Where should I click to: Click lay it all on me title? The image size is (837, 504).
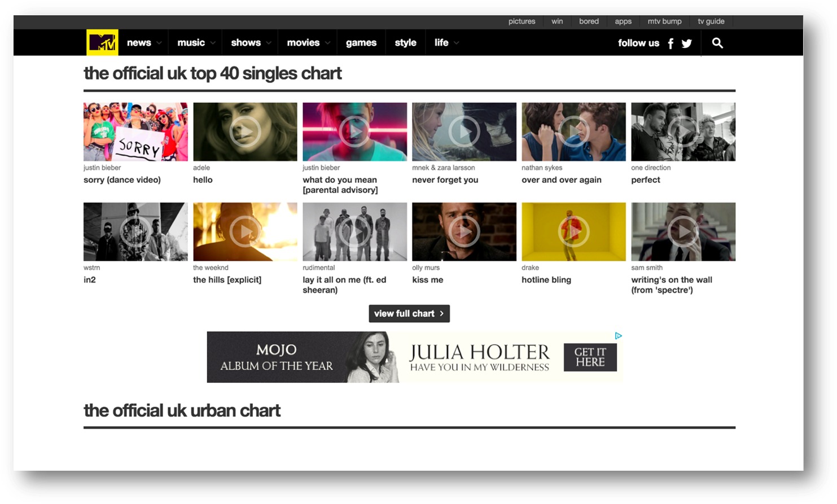344,285
